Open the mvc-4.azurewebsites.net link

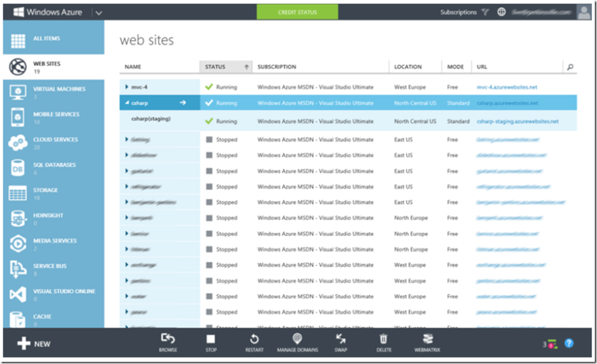tap(507, 87)
